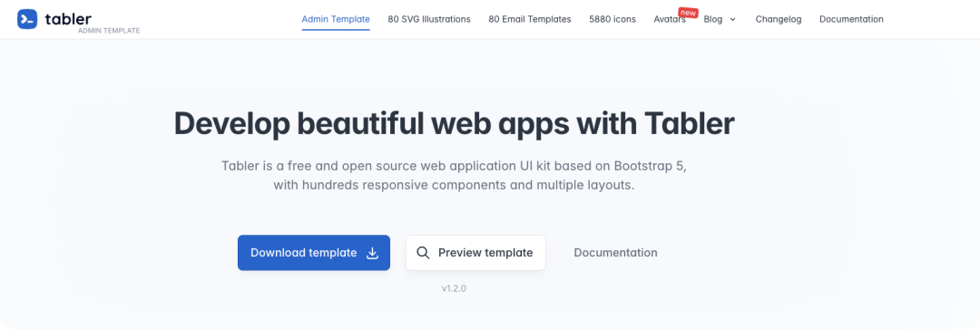Open the 5880 icons page
The image size is (980, 329).
tap(612, 19)
